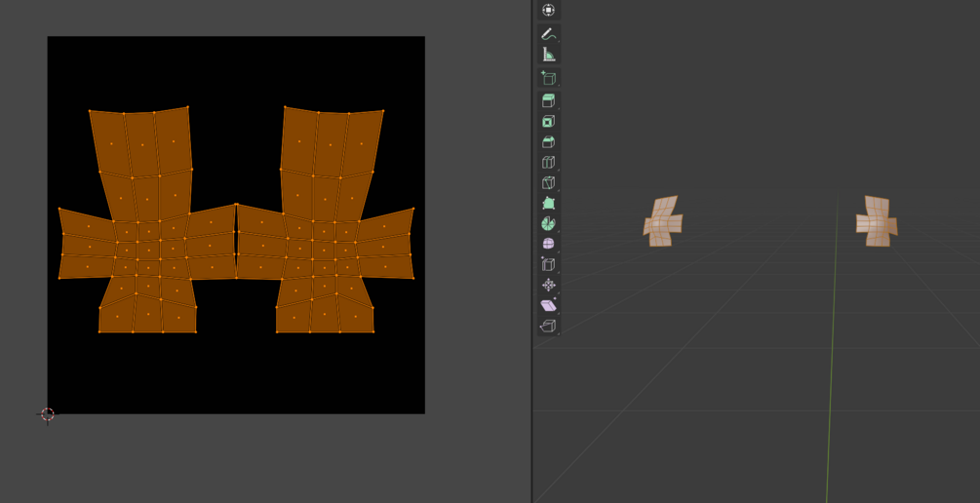The image size is (980, 503).
Task: Select the Spin tool
Action: (x=548, y=223)
